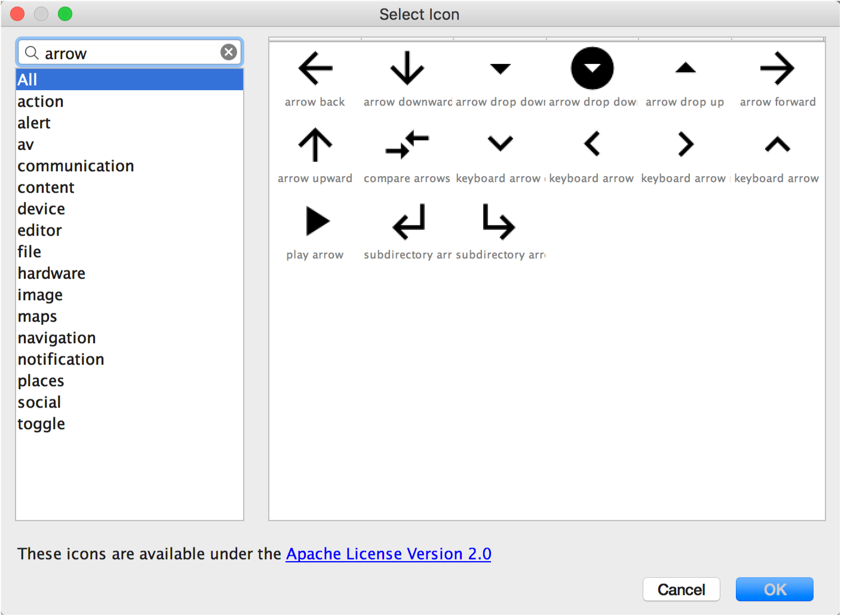Clear the arrow search text
Screen dimensions: 841x616
click(x=229, y=53)
